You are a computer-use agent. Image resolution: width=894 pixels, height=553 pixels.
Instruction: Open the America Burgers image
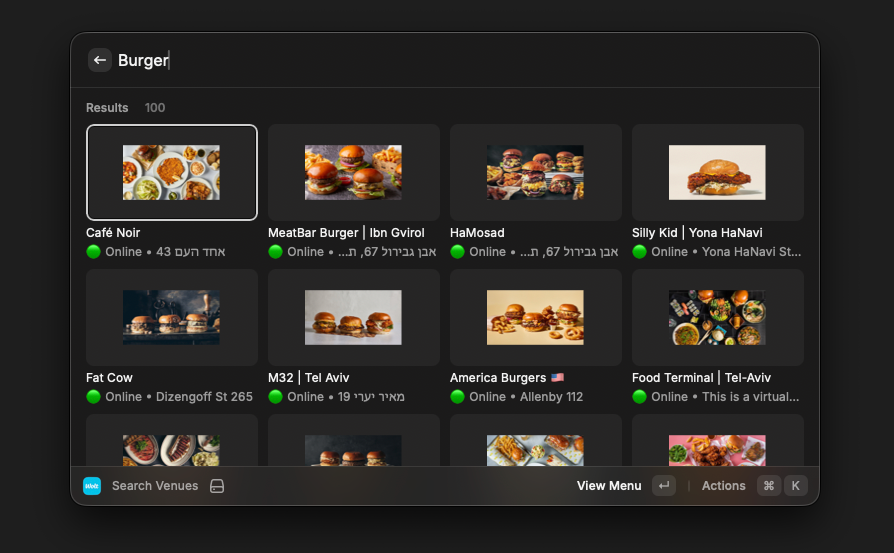click(535, 317)
